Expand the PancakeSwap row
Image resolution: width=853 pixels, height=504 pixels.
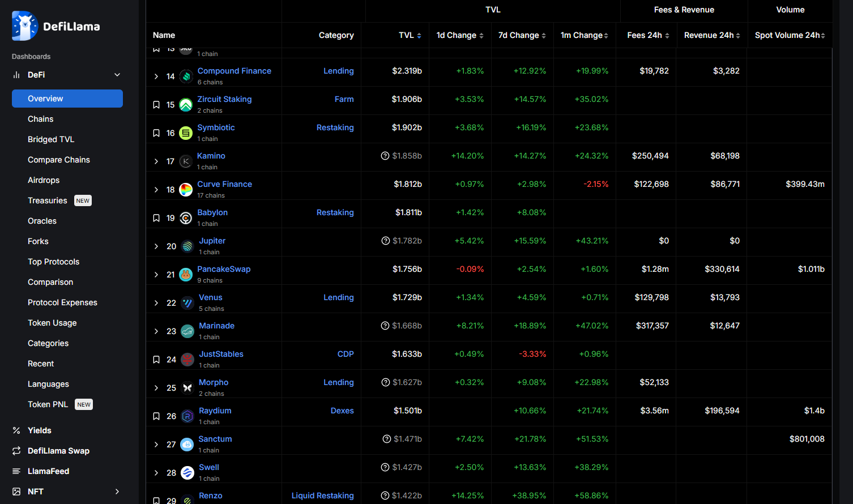pos(156,275)
